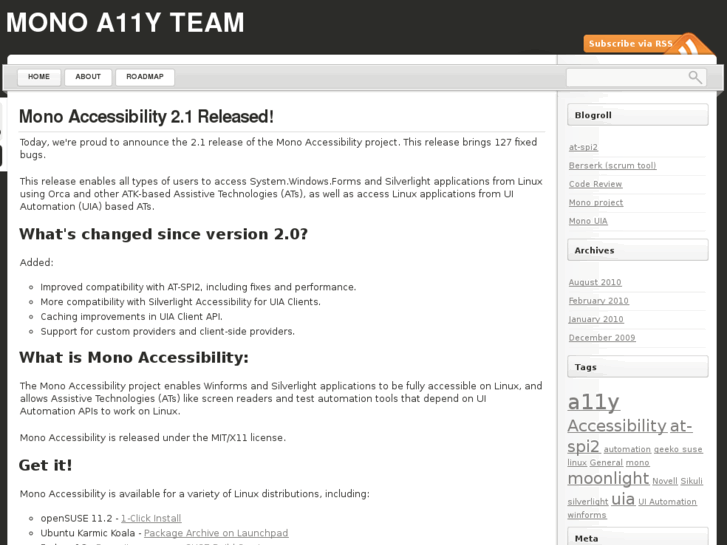Viewport: 727px width, 545px height.
Task: Open the HOME navigation tab
Action: tap(39, 77)
